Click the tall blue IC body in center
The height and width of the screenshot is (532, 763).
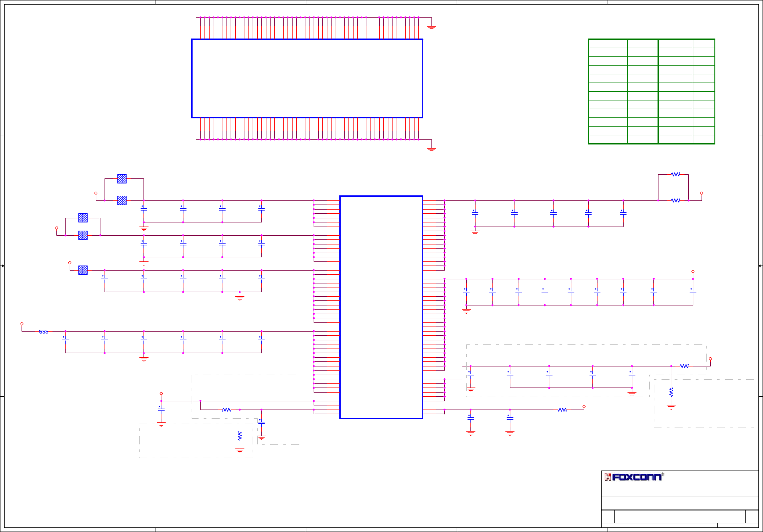click(x=381, y=307)
